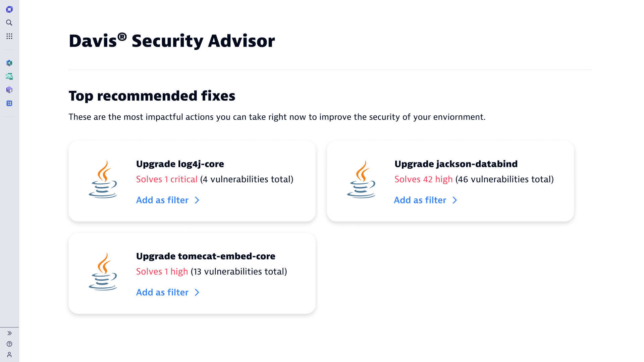Select the "Upgrade jackson-databind" card title
644x362 pixels.
tap(456, 164)
